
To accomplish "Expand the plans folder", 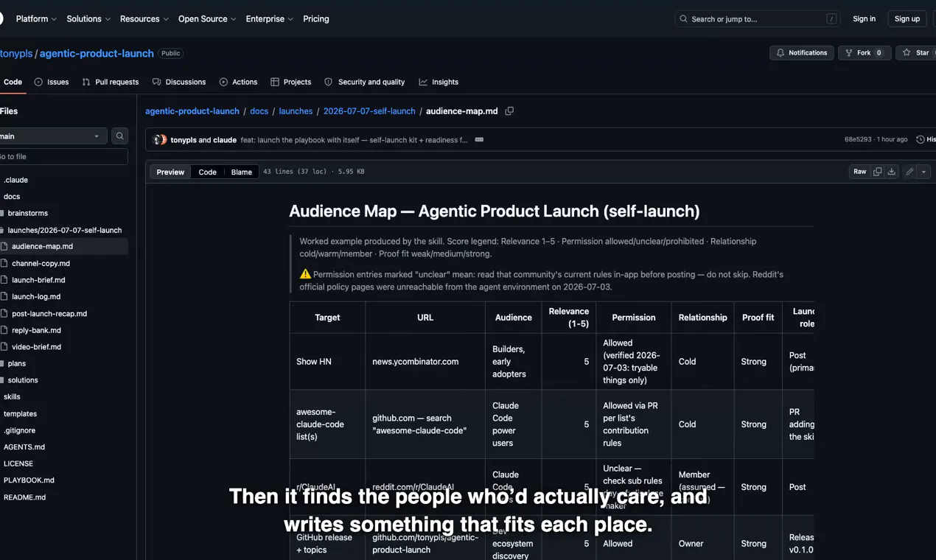I will pos(17,363).
